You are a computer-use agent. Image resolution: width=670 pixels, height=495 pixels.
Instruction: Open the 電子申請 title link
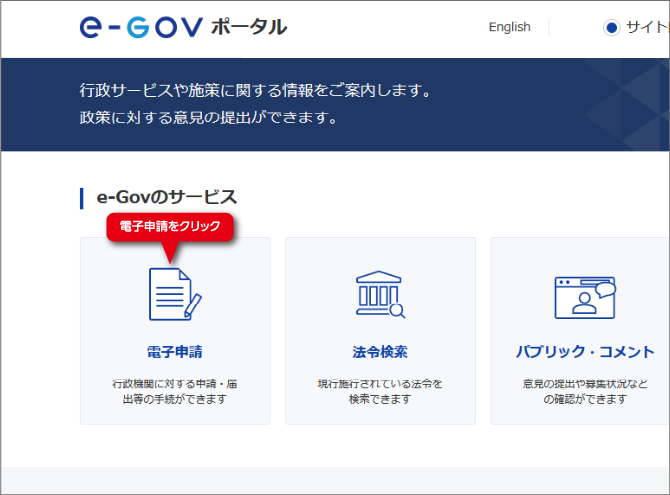click(174, 352)
